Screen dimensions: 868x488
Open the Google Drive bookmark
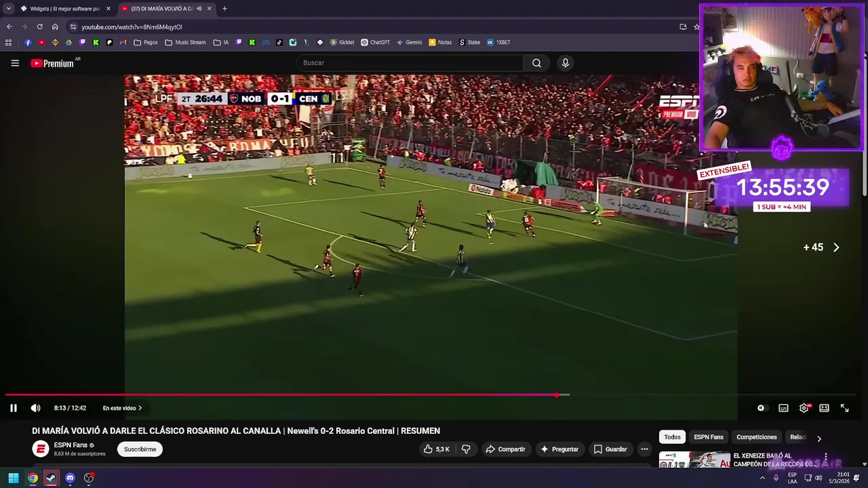(68, 42)
